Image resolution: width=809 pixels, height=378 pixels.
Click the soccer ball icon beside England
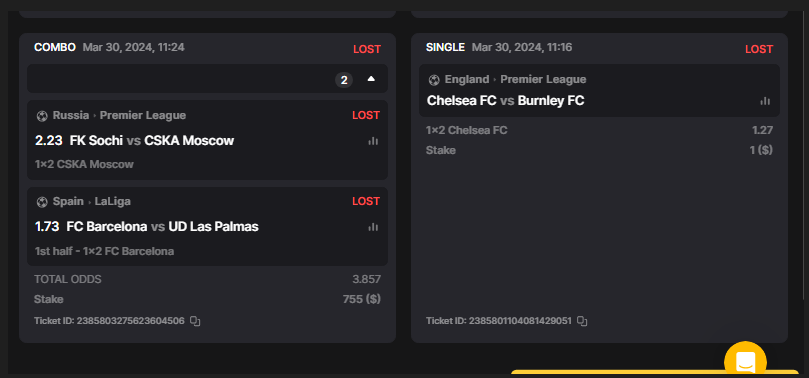point(434,80)
